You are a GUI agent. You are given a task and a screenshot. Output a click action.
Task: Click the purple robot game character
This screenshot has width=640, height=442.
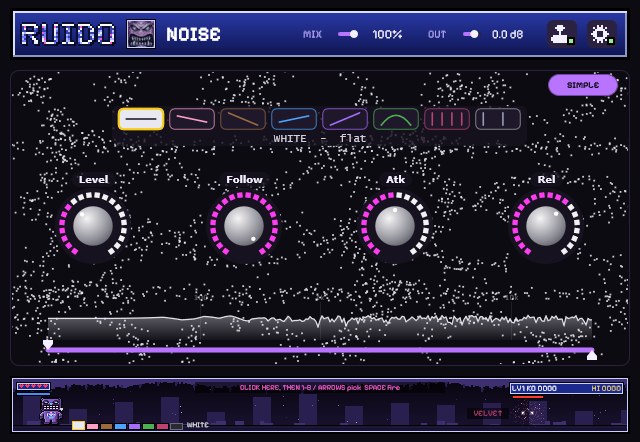tap(51, 411)
